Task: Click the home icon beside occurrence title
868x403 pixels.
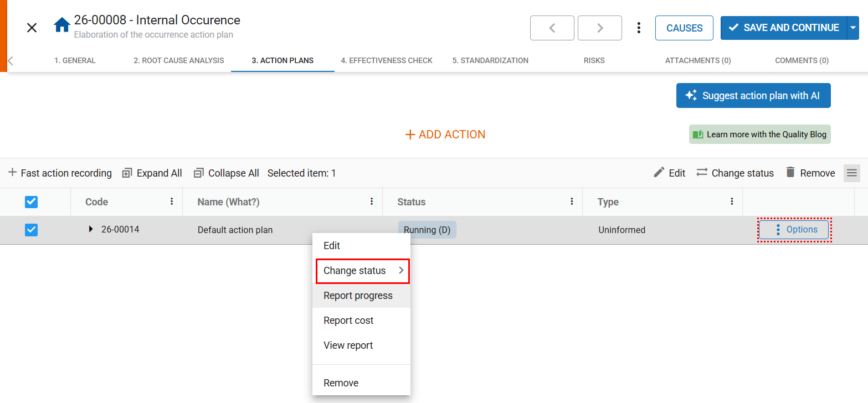Action: [x=62, y=25]
